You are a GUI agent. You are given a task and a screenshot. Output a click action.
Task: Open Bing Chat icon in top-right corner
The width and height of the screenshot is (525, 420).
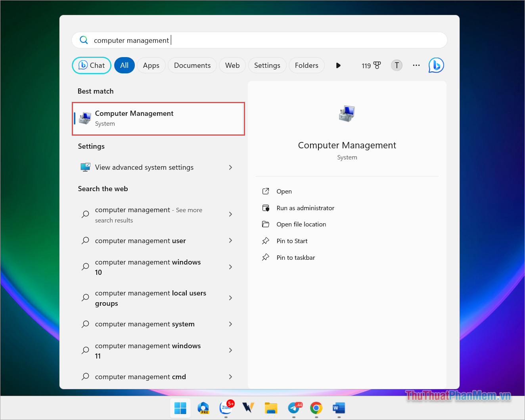pyautogui.click(x=436, y=65)
